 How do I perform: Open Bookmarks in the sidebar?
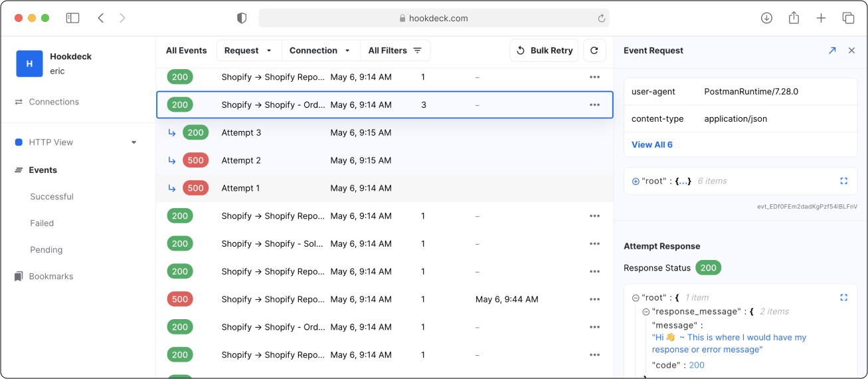[51, 277]
